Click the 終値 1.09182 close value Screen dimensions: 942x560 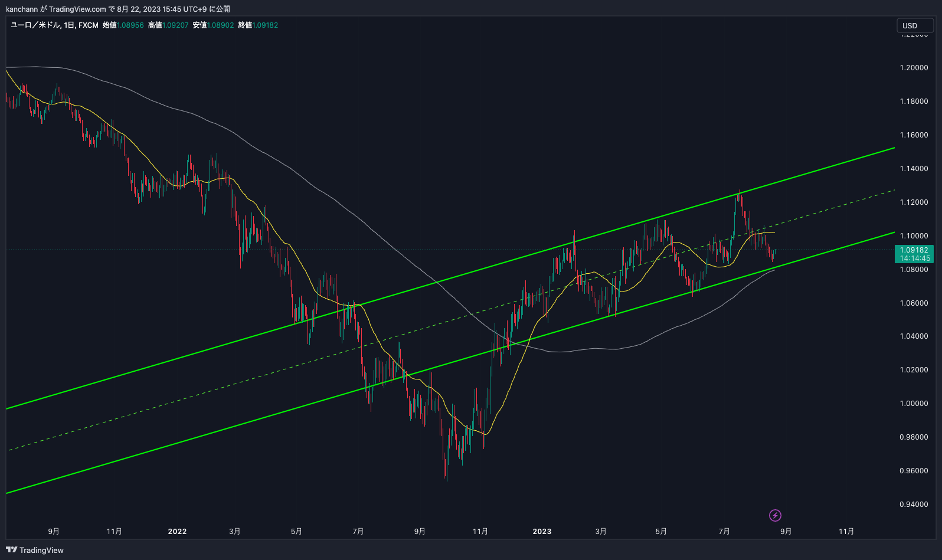point(258,25)
